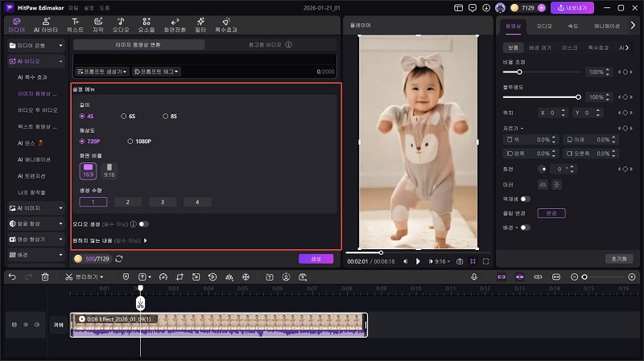Viewport: 644px width, 361px height.
Task: Set generation quantity to 2
Action: pos(128,202)
